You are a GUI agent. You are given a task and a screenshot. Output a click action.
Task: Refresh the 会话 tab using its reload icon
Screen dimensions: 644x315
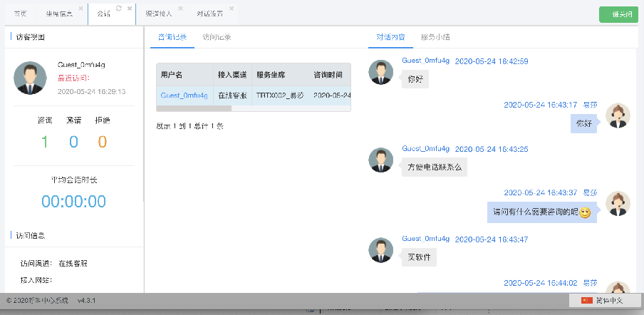click(x=119, y=9)
